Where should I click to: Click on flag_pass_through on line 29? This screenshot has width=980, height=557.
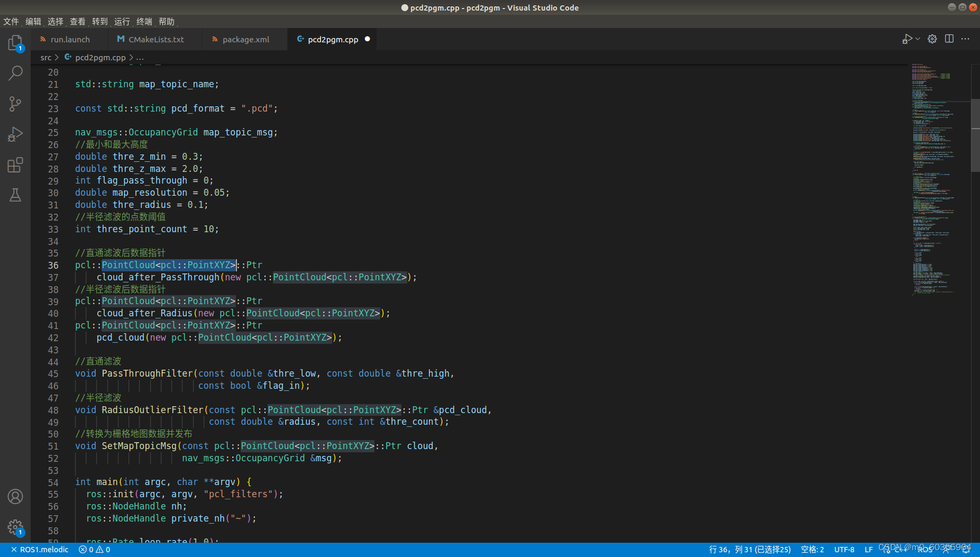pos(142,180)
